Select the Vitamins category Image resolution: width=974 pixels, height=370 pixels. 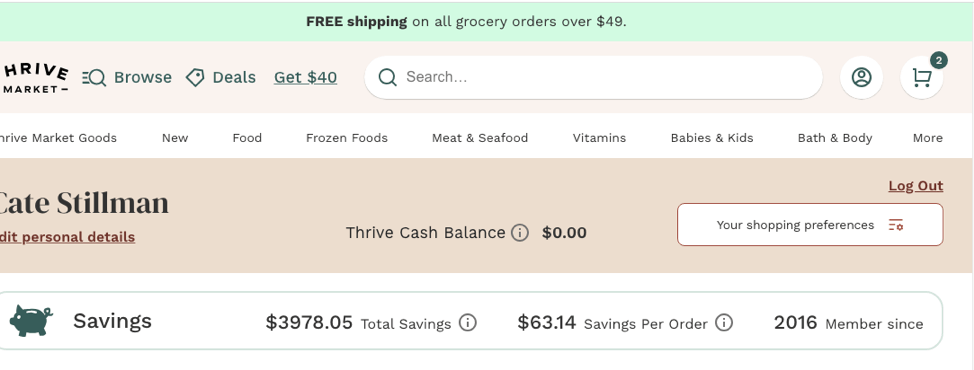point(599,138)
